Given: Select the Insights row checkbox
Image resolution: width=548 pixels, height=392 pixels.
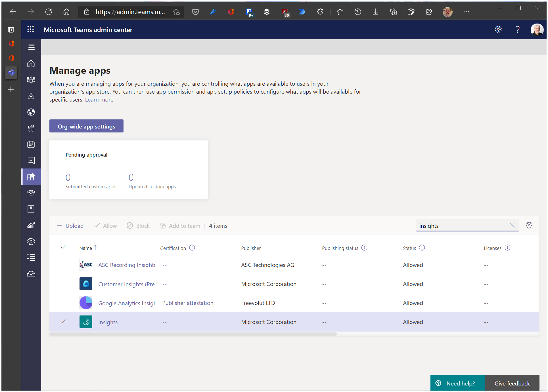Looking at the screenshot, I should (63, 322).
